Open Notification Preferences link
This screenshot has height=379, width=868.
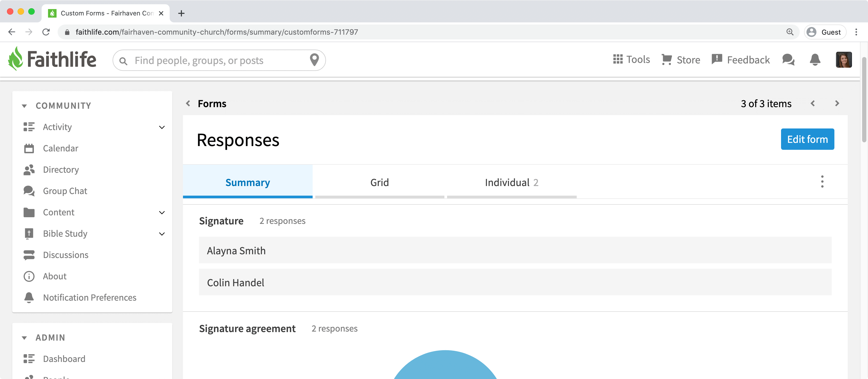[90, 297]
